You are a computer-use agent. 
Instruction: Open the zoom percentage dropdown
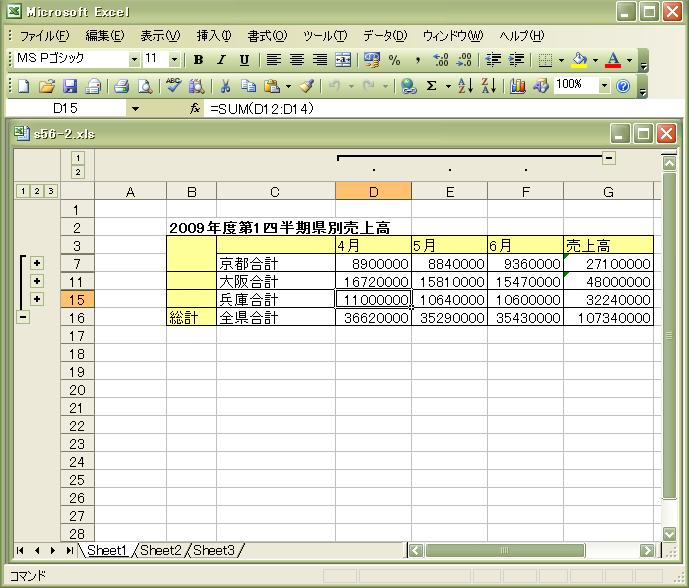[605, 86]
